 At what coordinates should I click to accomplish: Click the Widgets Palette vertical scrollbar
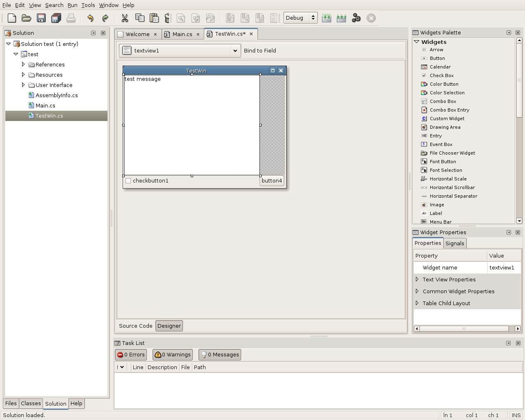519,131
